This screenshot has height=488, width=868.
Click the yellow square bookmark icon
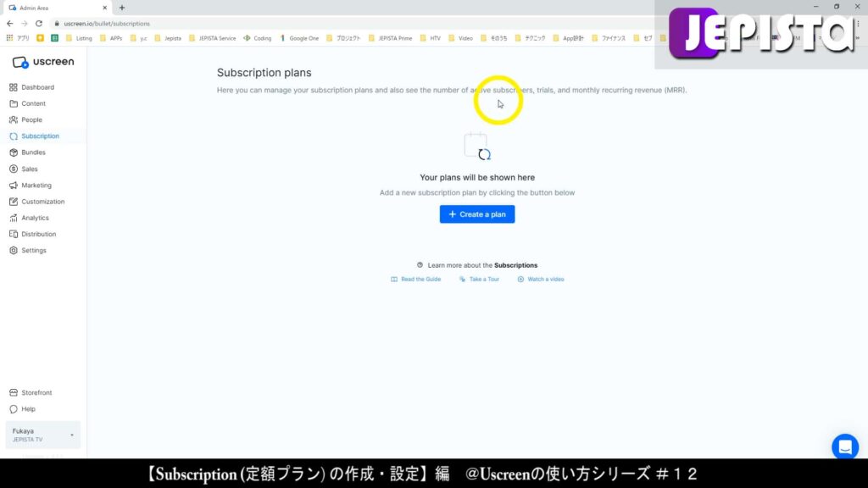point(41,38)
